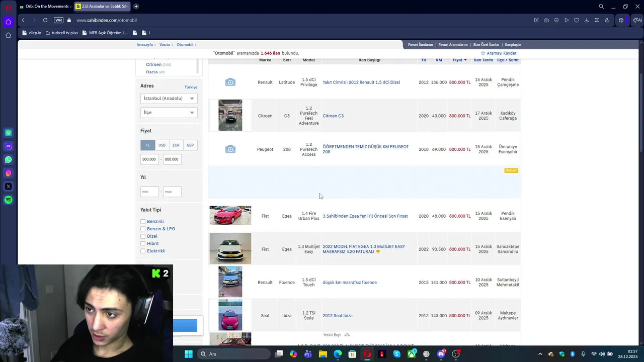Screen dimensions: 644x362
Task: Switch to 2.El Arabalar ve Satılık tab
Action: pos(102,7)
